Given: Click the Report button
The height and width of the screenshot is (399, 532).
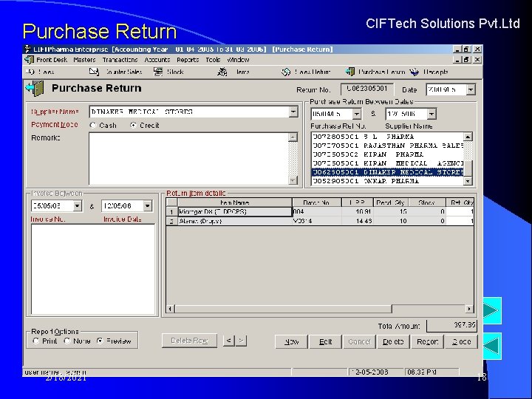Looking at the screenshot, I should [x=428, y=341].
